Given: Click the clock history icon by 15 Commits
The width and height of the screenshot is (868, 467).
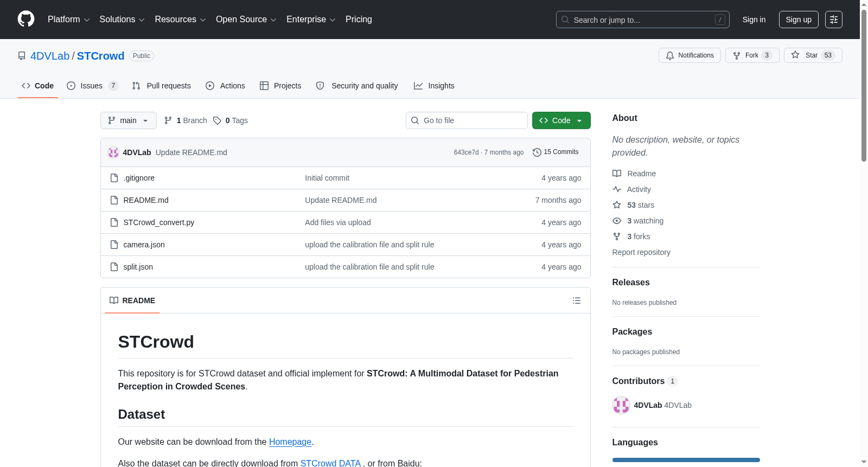Looking at the screenshot, I should click(x=537, y=152).
